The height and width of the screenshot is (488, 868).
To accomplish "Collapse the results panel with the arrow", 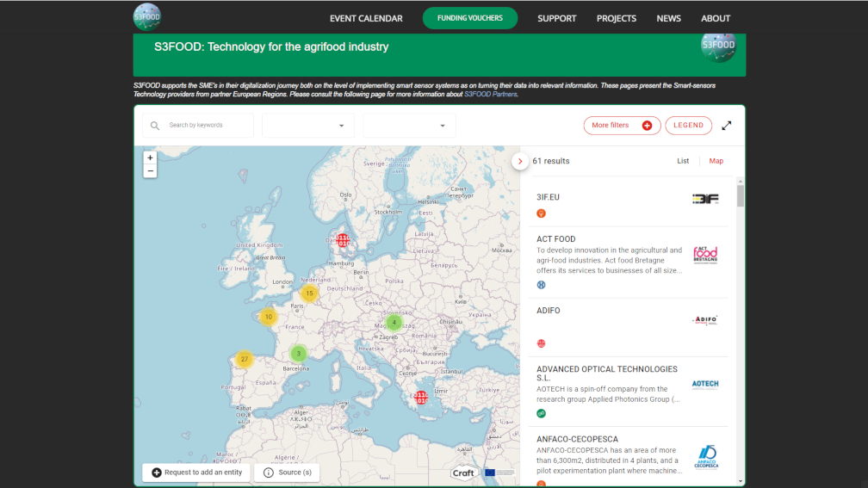I will (x=520, y=161).
